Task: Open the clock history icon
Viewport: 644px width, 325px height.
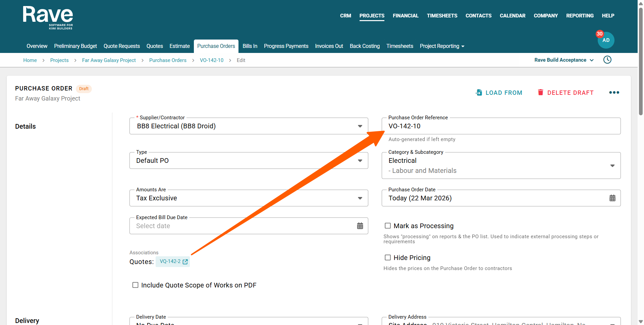Action: 607,60
